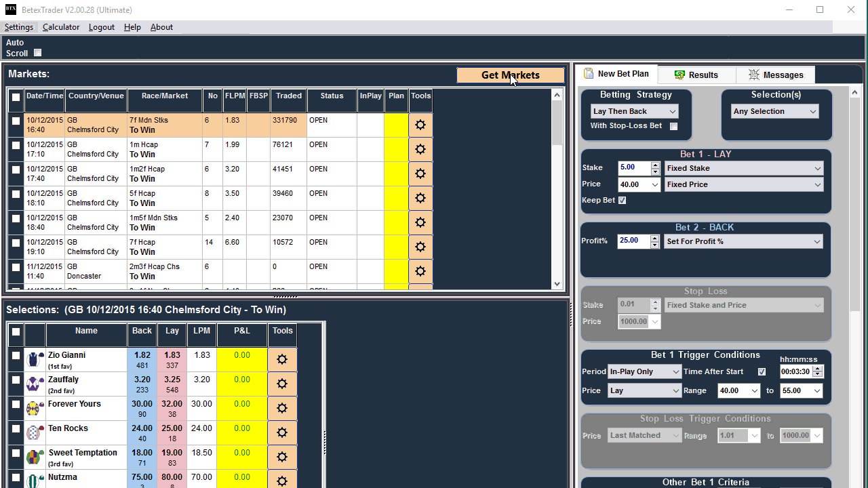This screenshot has width=868, height=488.
Task: Click gear icon for Zio Gianni selection
Action: click(x=282, y=359)
